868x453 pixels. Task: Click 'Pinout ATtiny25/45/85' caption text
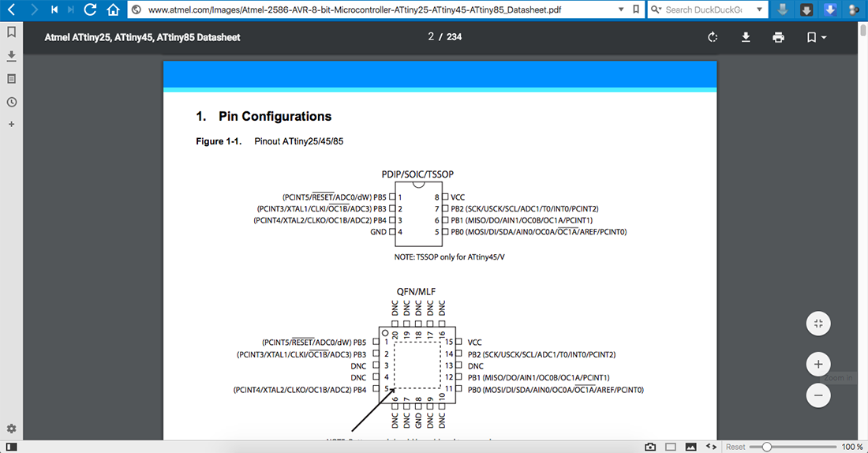point(299,141)
